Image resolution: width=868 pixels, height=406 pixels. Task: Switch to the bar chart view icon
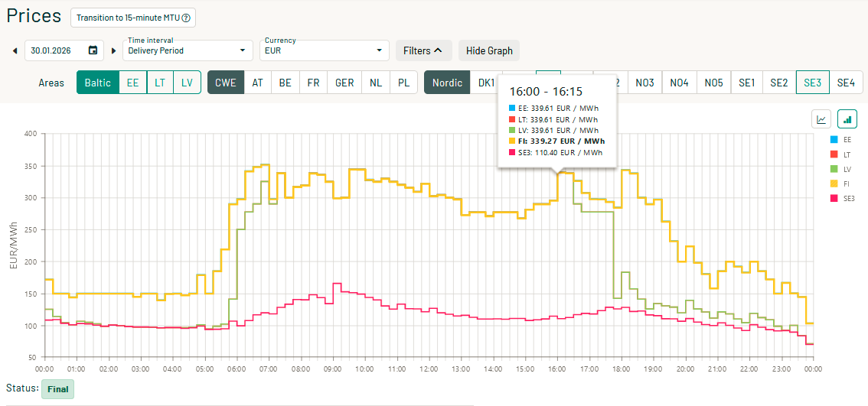tap(847, 119)
